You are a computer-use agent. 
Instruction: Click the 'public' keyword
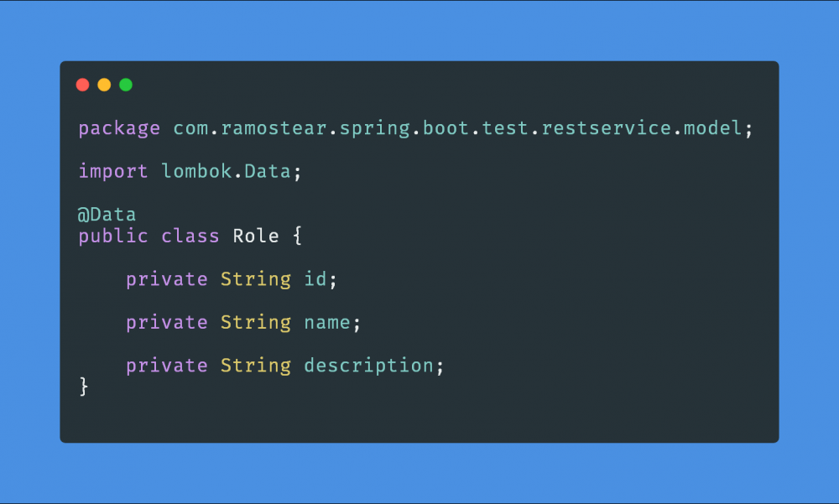tap(113, 236)
